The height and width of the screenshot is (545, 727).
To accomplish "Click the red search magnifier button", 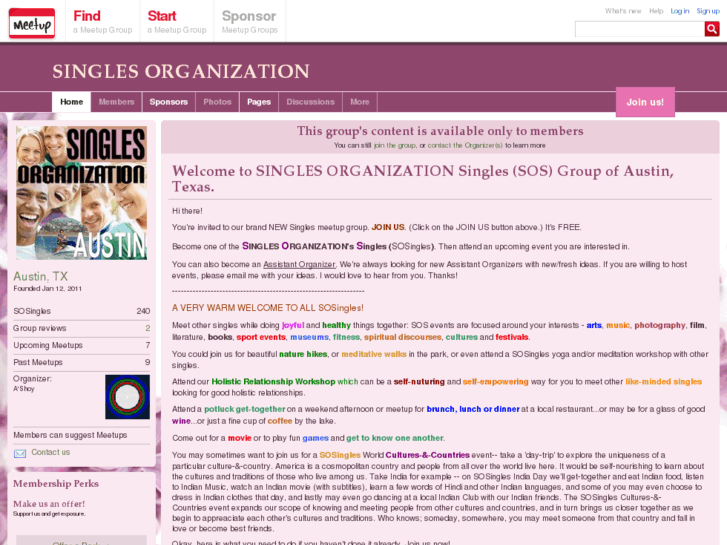I will tap(712, 29).
